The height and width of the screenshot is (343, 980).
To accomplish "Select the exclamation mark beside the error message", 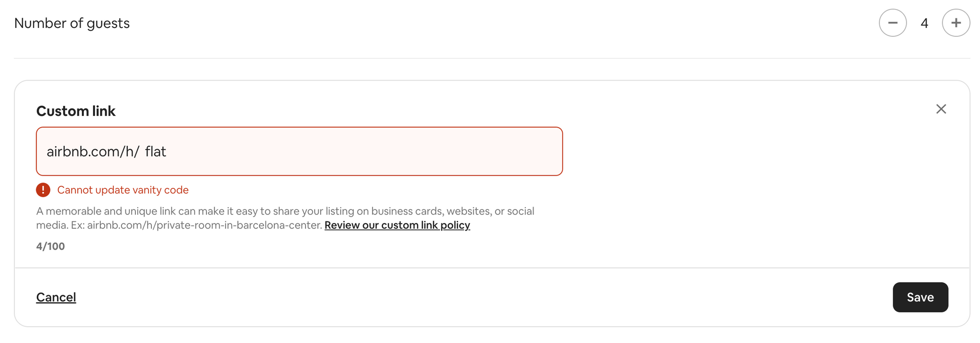I will click(43, 190).
